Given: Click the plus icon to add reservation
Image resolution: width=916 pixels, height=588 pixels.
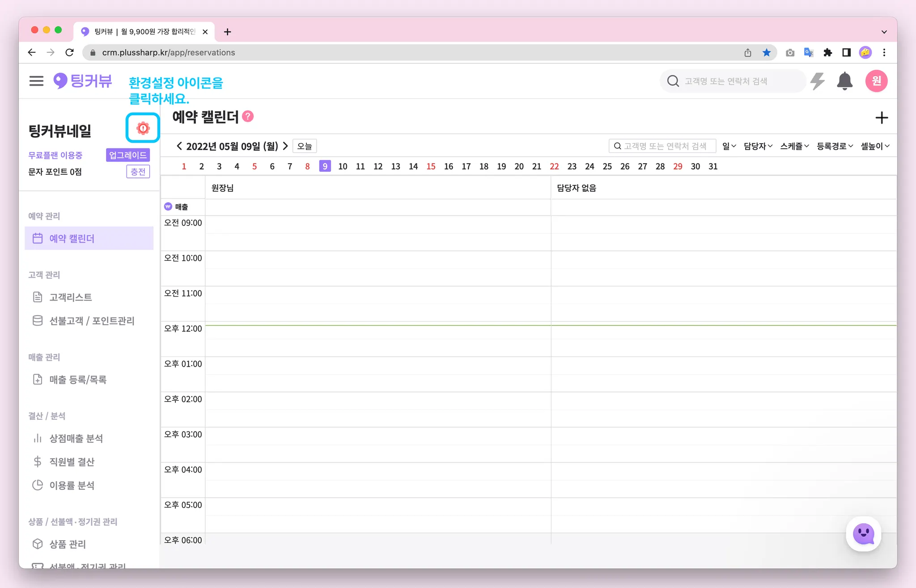Looking at the screenshot, I should 881,118.
